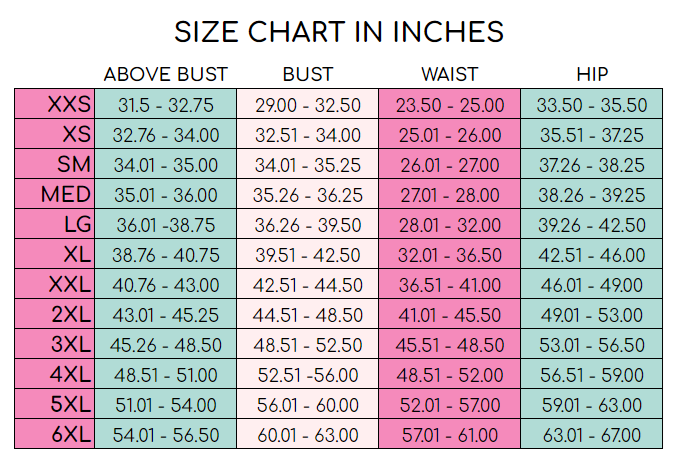Click the XL size row label
This screenshot has width=674, height=463.
(76, 254)
